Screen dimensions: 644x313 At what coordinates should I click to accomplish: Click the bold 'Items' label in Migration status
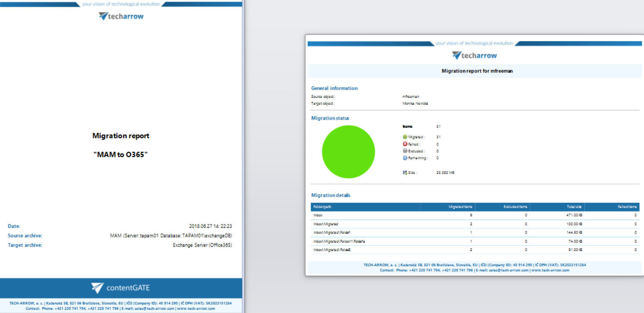[x=408, y=126]
